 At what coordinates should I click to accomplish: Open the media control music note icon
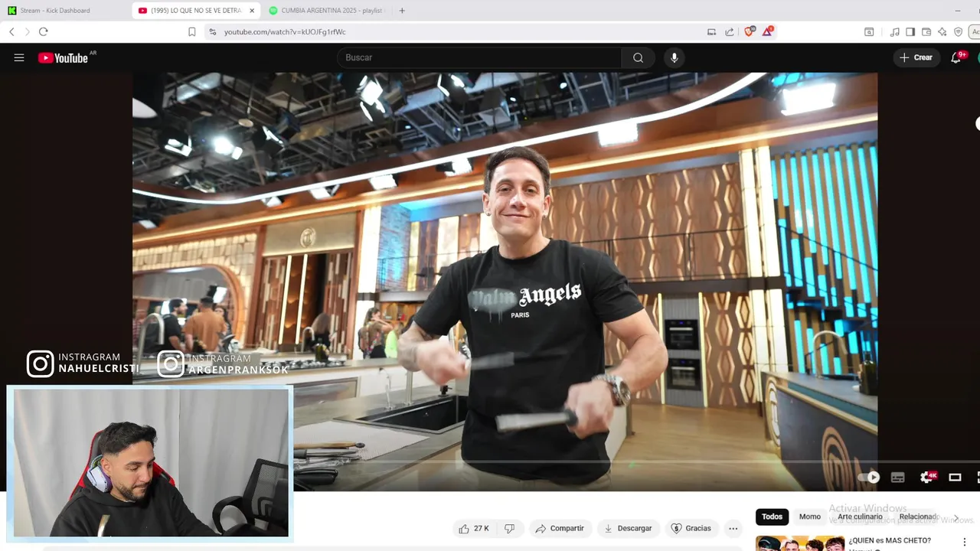coord(894,31)
